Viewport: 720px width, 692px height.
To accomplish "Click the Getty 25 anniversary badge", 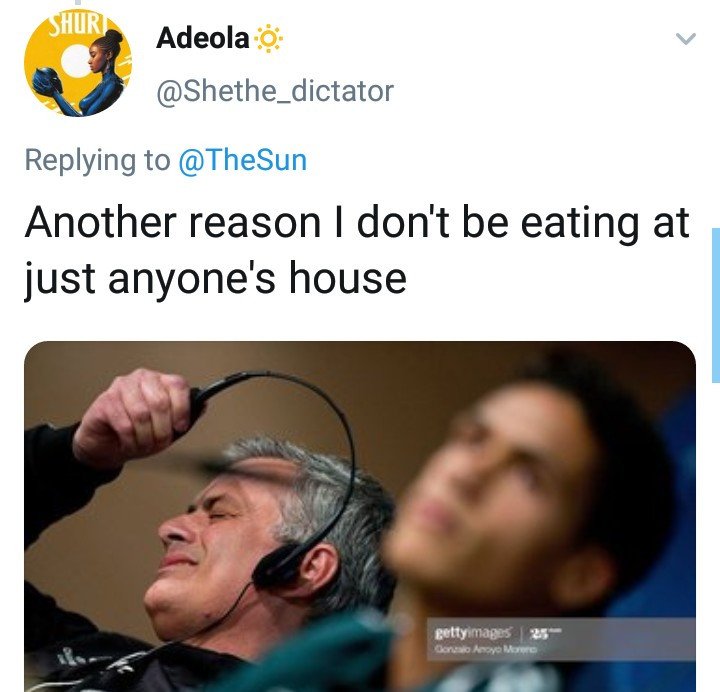I will pos(545,634).
